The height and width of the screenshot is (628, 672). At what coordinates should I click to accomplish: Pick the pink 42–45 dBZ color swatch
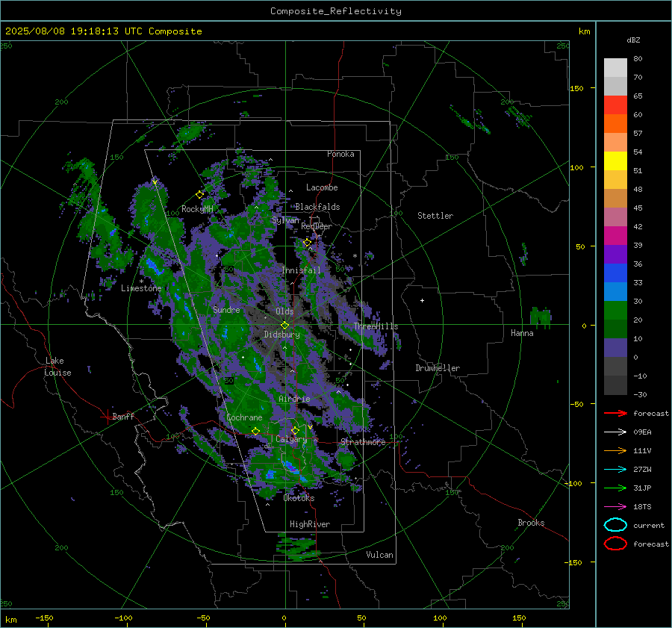tap(615, 217)
